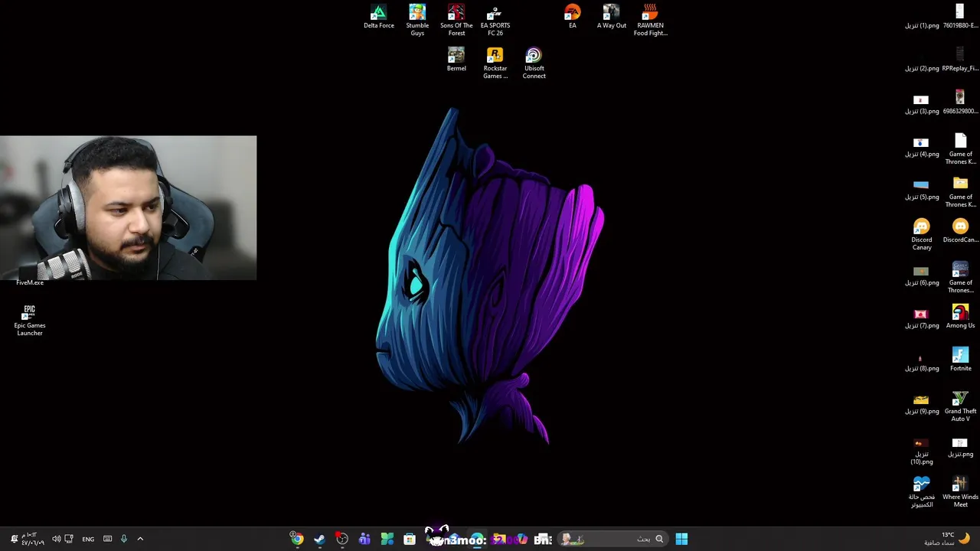Open the PC health check (فحص حالة الكمبيوتر) icon
The image size is (980, 551).
tap(921, 491)
